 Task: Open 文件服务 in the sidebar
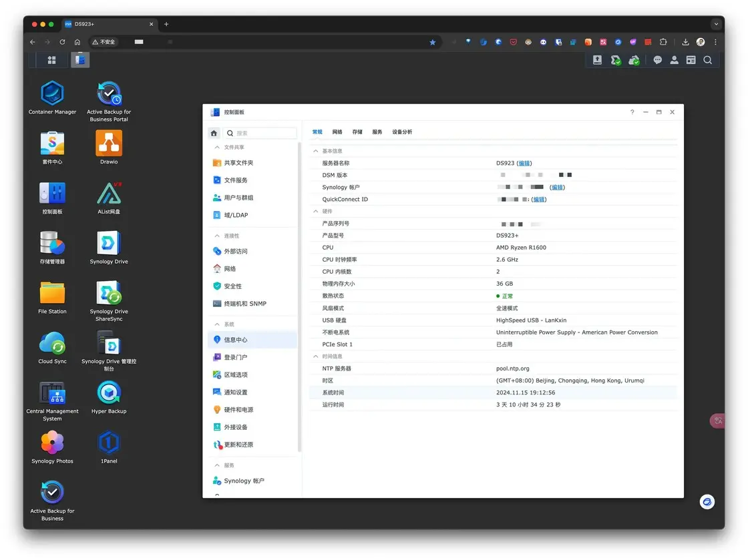pos(252,180)
